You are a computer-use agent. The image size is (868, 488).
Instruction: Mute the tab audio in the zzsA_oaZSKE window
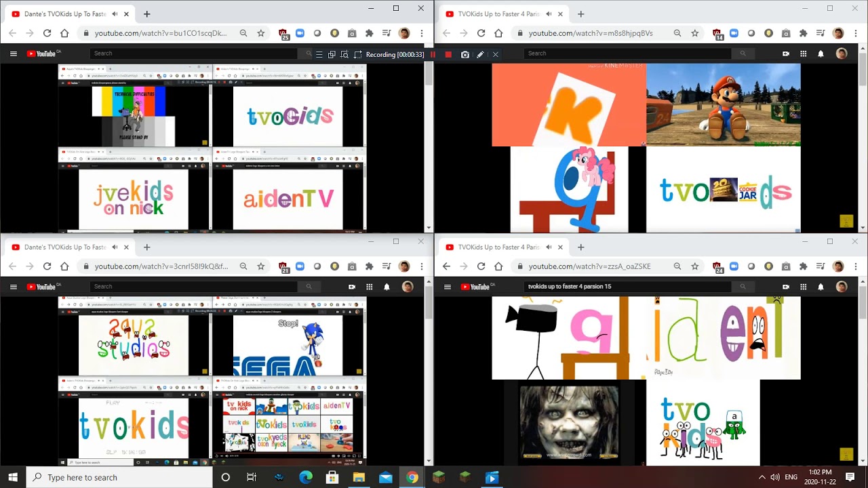pyautogui.click(x=549, y=247)
